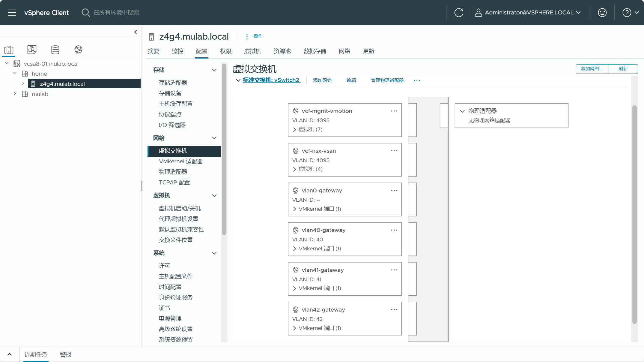Screen dimensions: 644x362
Task: Switch to Networking inventory view
Action: [x=78, y=50]
